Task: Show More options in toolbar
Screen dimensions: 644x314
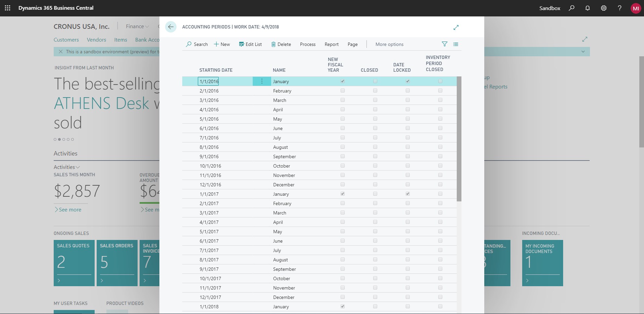Action: 389,44
